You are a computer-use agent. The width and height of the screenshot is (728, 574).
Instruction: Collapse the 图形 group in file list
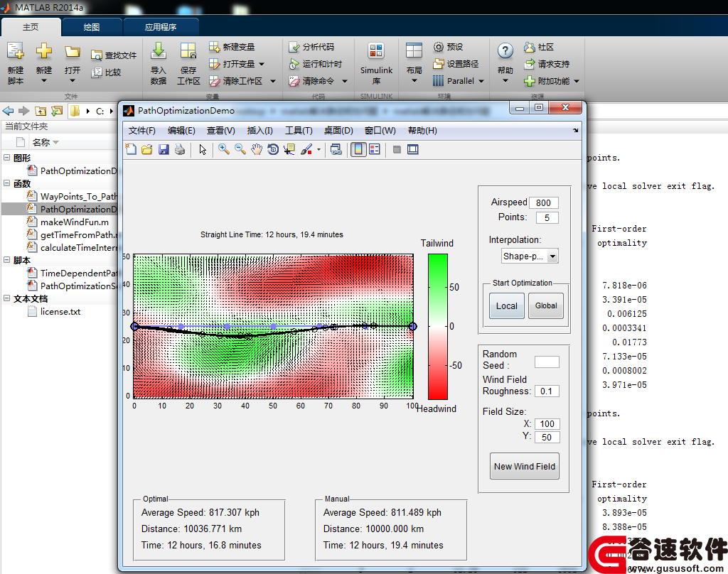[x=6, y=157]
